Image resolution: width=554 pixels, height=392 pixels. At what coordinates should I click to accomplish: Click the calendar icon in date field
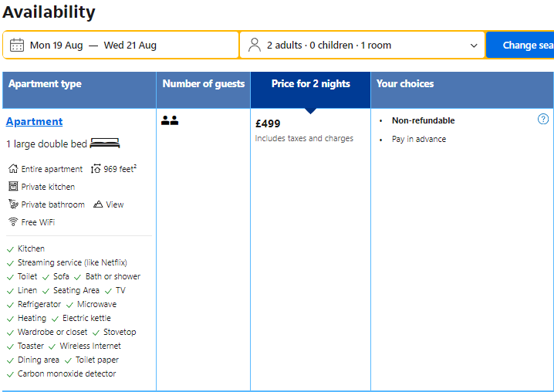click(x=17, y=46)
